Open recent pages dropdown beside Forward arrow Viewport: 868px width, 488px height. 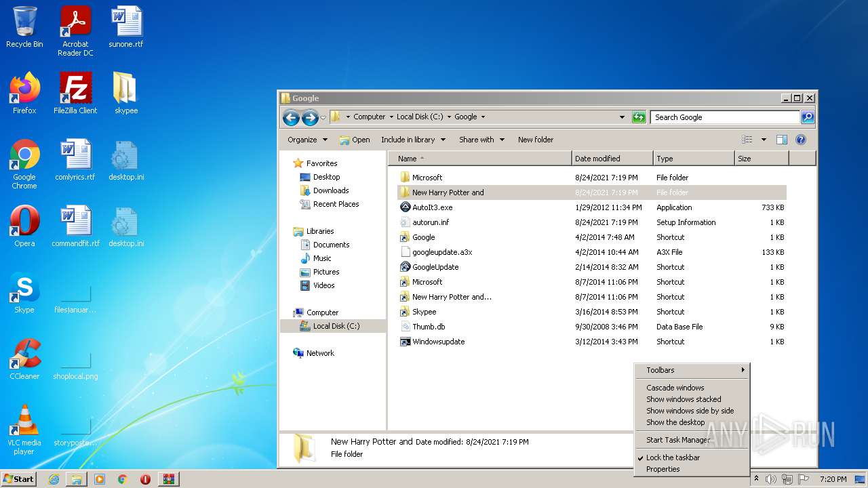[323, 118]
